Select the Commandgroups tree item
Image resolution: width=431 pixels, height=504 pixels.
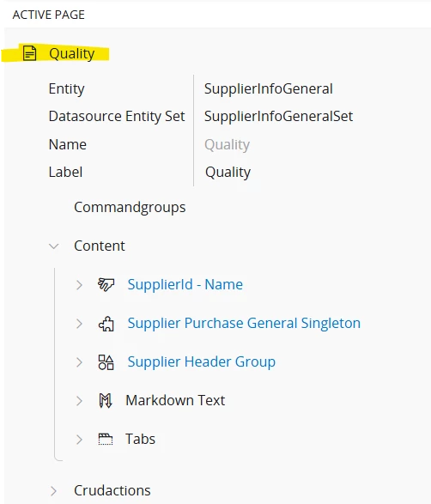[x=130, y=208]
